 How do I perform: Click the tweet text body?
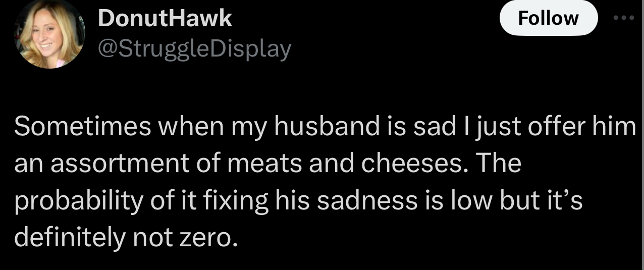point(323,182)
